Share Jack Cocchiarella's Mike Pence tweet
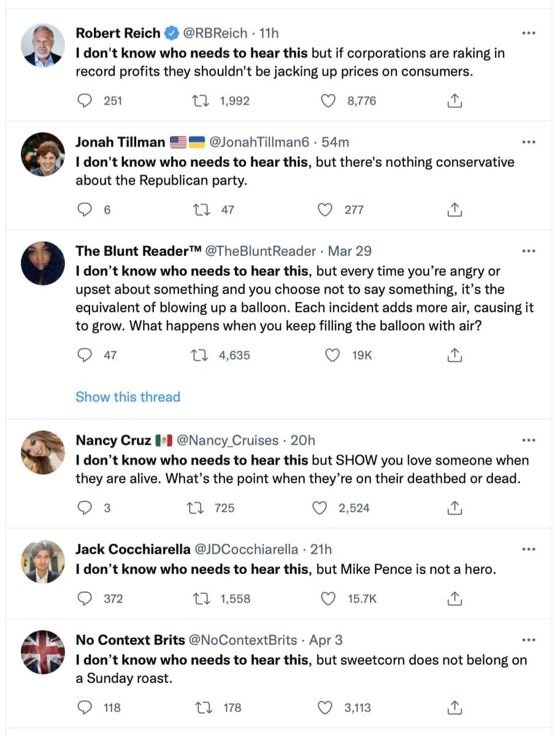 point(454,599)
